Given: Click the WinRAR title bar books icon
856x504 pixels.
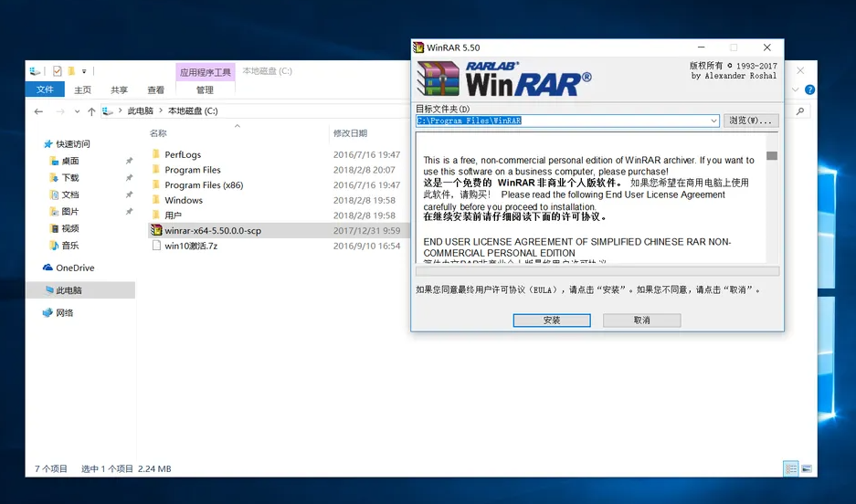Looking at the screenshot, I should (418, 47).
